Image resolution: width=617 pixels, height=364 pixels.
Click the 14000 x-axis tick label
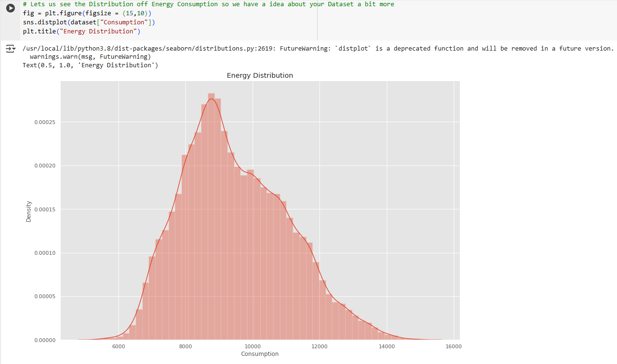[386, 346]
